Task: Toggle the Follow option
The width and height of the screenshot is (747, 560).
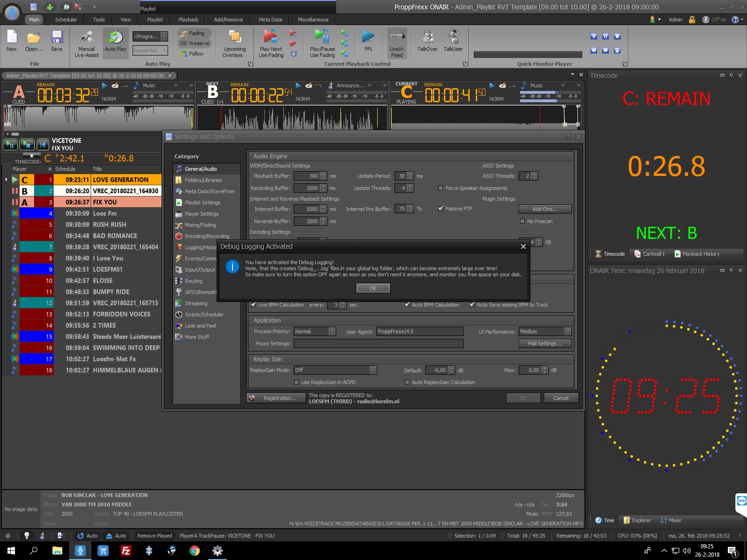Action: pos(192,54)
